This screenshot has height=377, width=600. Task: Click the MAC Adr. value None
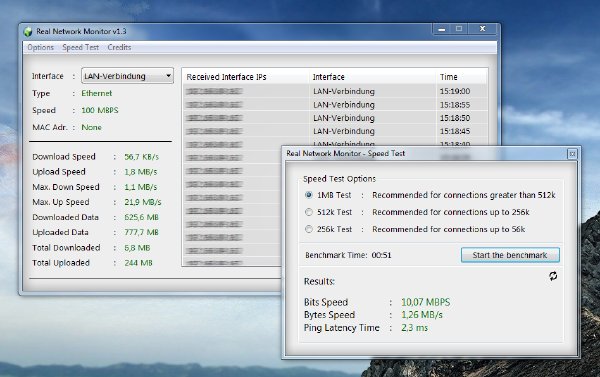[91, 127]
